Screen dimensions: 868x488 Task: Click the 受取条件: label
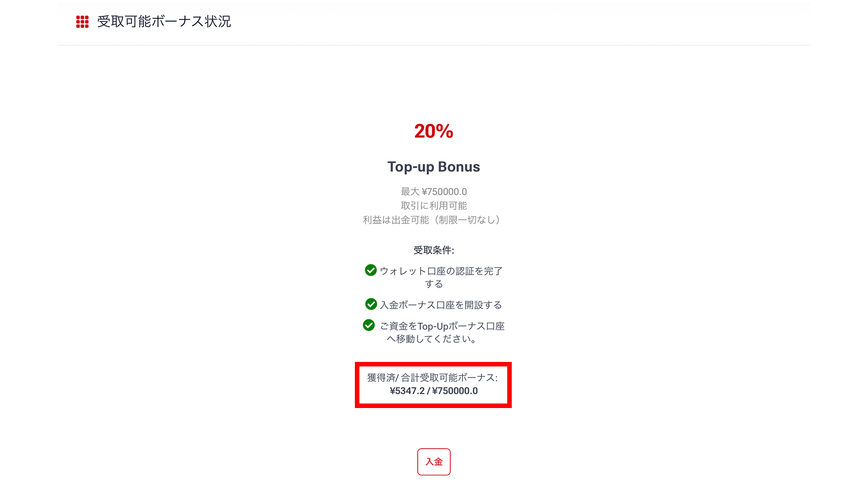click(x=434, y=250)
